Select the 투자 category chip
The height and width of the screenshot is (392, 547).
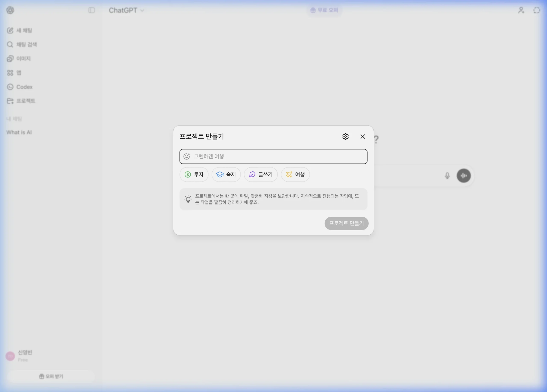tap(194, 174)
